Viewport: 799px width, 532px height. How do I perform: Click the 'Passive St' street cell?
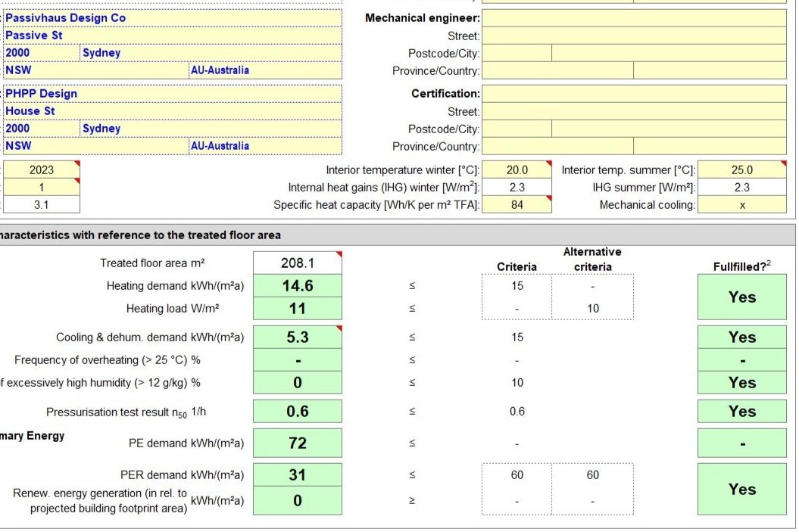point(173,35)
